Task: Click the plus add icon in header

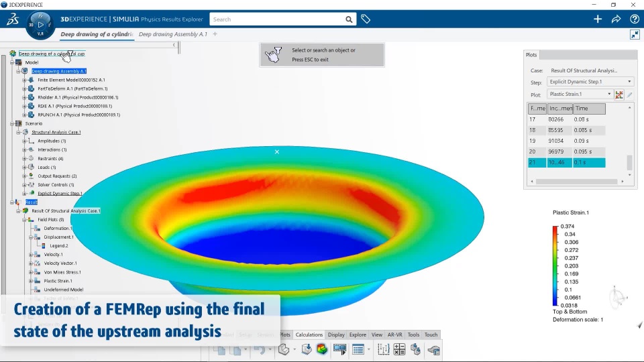Action: point(598,19)
